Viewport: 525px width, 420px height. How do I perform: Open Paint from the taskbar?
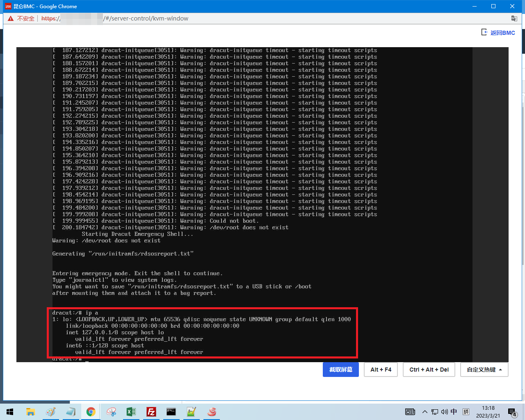(x=50, y=412)
